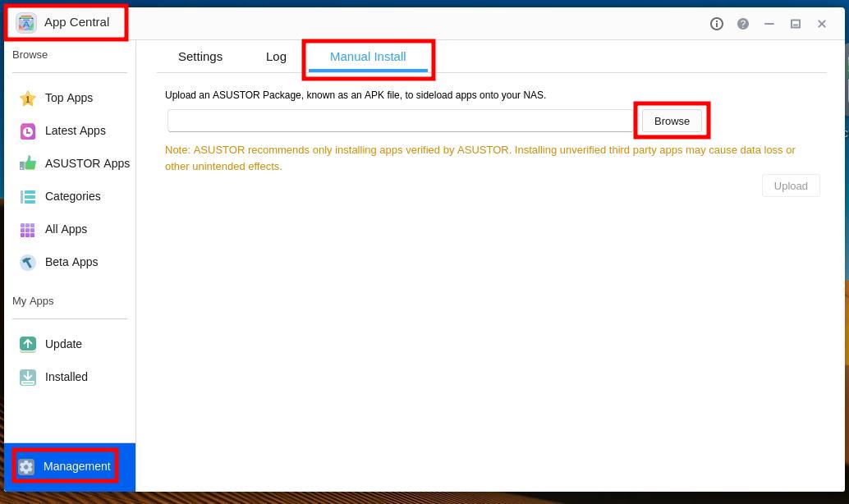Viewport: 849px width, 504px height.
Task: Open Latest Apps from the sidebar
Action: point(28,131)
